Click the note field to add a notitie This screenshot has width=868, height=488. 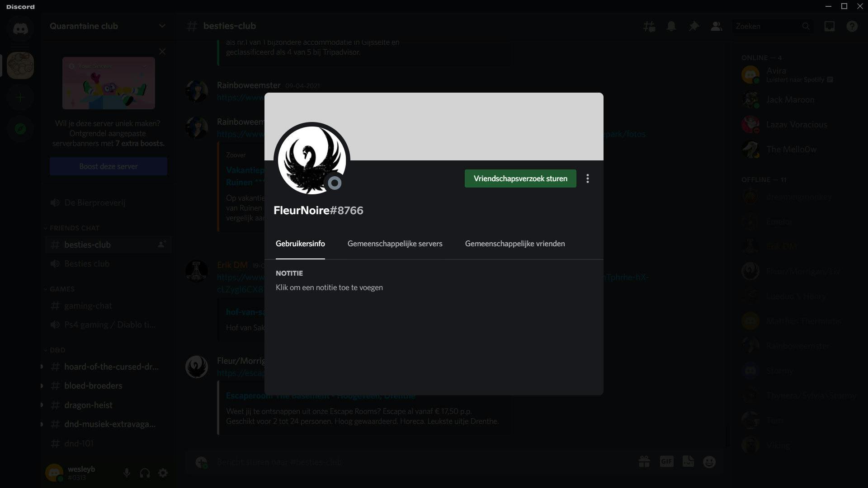[329, 287]
